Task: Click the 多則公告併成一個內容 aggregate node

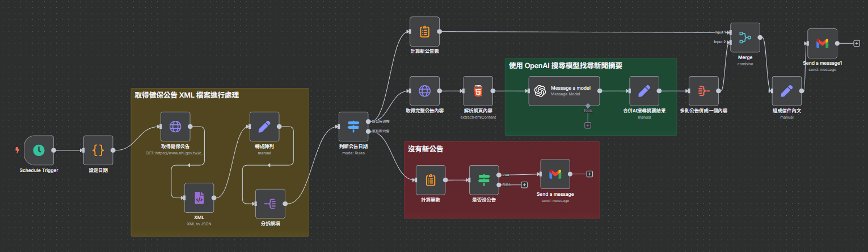Action: (703, 91)
